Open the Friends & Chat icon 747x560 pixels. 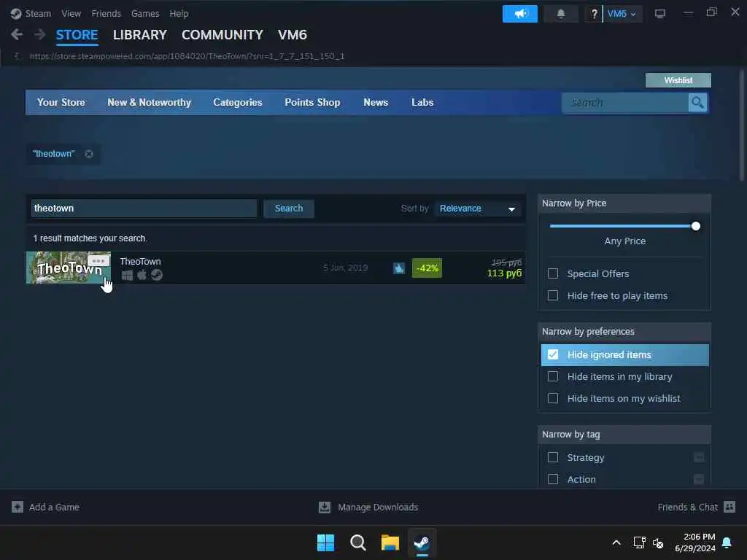click(729, 507)
